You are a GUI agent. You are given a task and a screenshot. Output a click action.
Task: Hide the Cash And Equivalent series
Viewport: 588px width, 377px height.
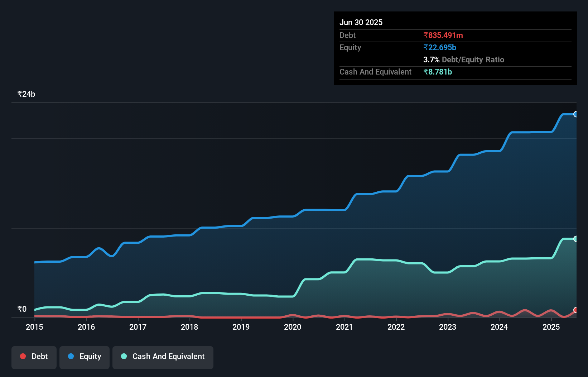pos(163,357)
